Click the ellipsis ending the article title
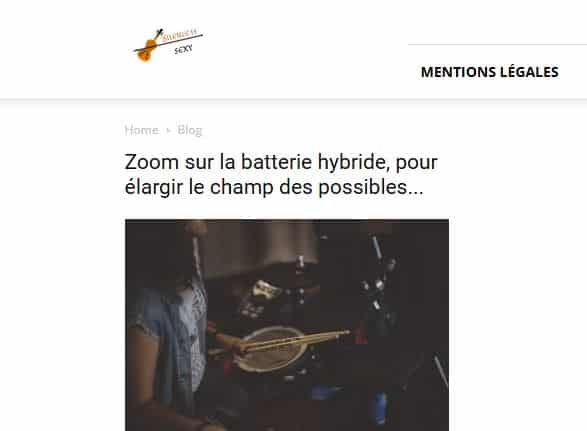 (x=416, y=187)
